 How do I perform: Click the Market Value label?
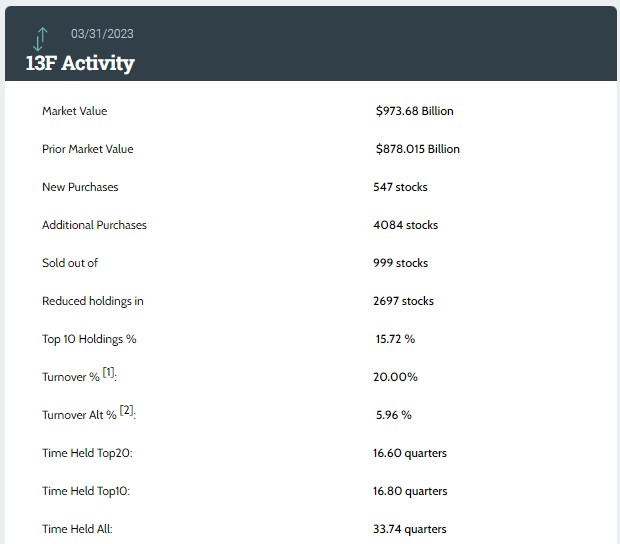tap(74, 111)
